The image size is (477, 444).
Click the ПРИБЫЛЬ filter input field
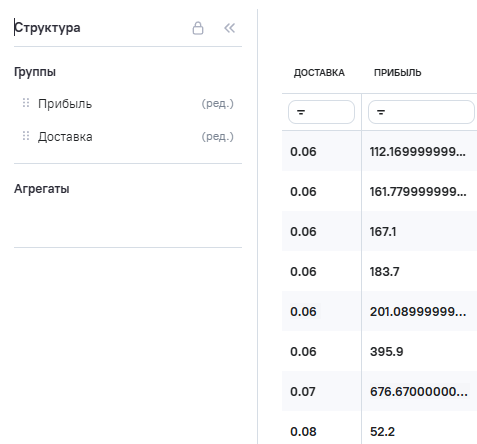[x=421, y=112]
